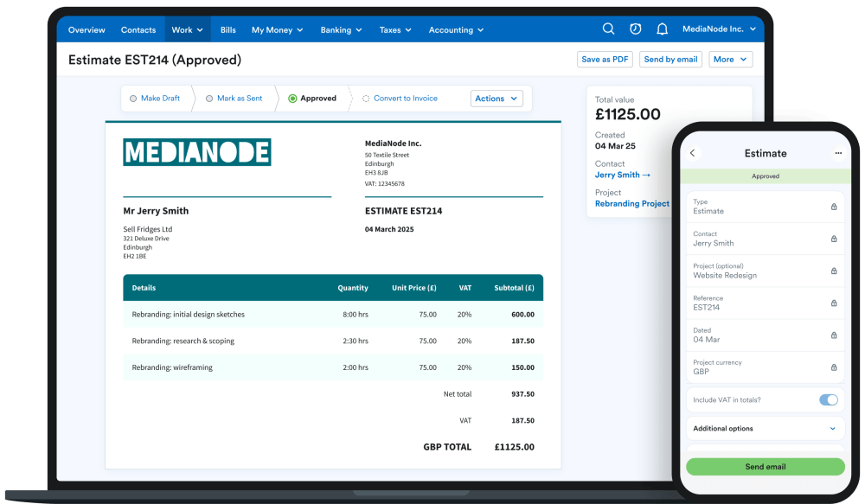Open the Actions dropdown
Screen dimensions: 865x504
pyautogui.click(x=497, y=99)
